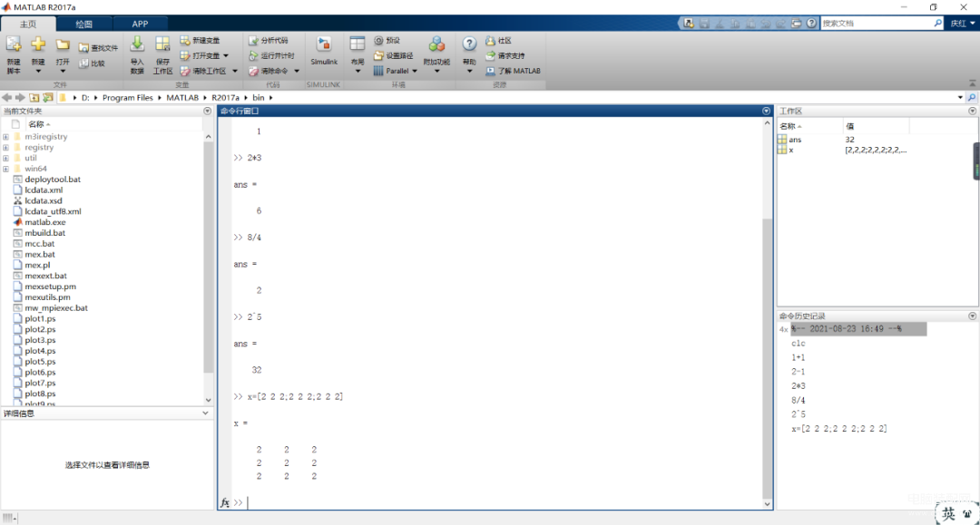The width and height of the screenshot is (980, 525).
Task: Click the New Script (新建脚本) icon
Action: tap(14, 45)
